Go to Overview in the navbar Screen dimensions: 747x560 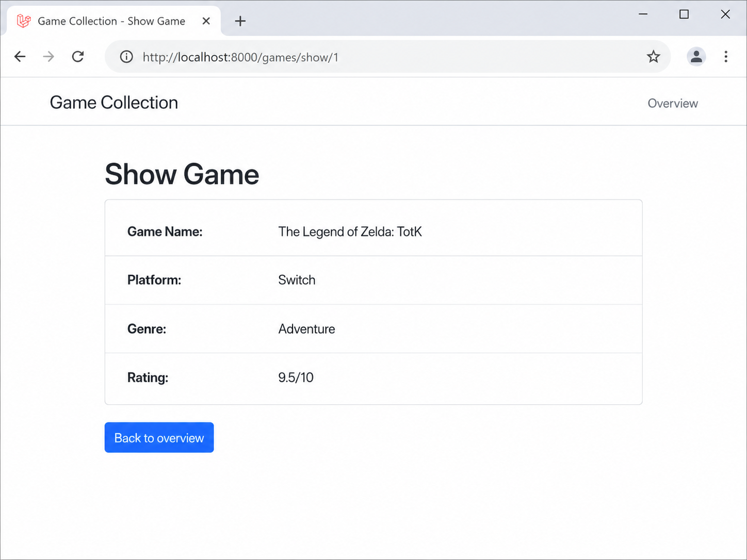click(x=673, y=103)
